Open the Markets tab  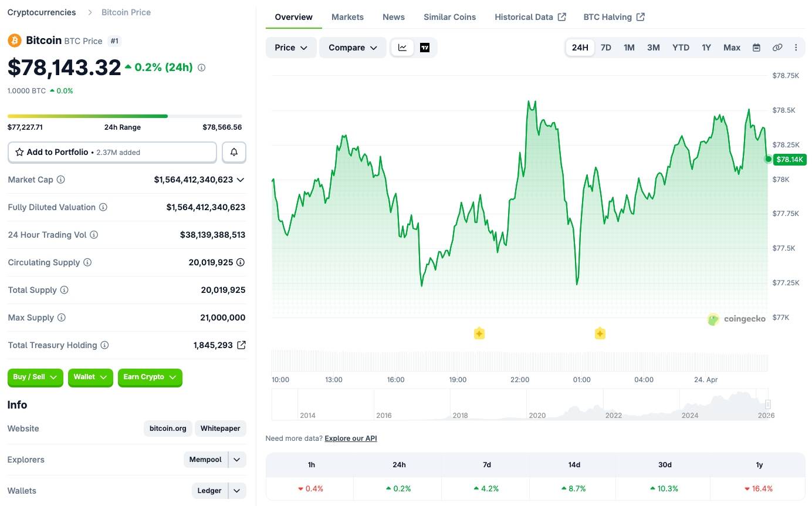(x=347, y=17)
